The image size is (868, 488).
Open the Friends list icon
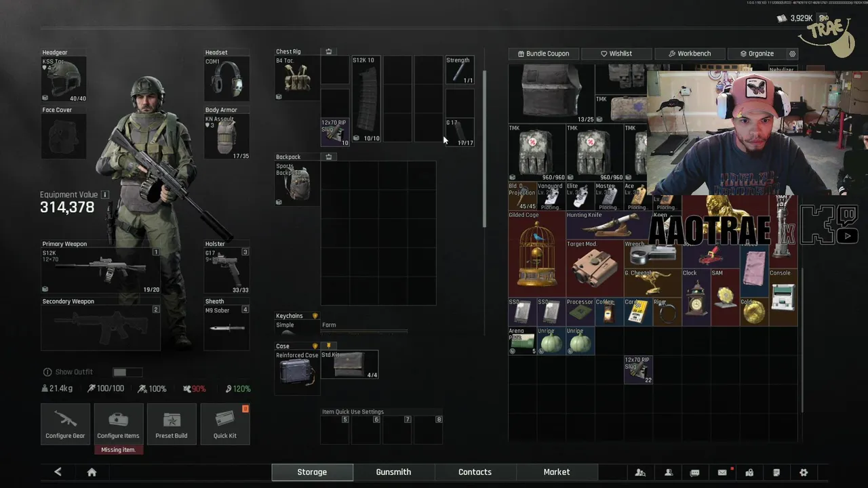(668, 472)
